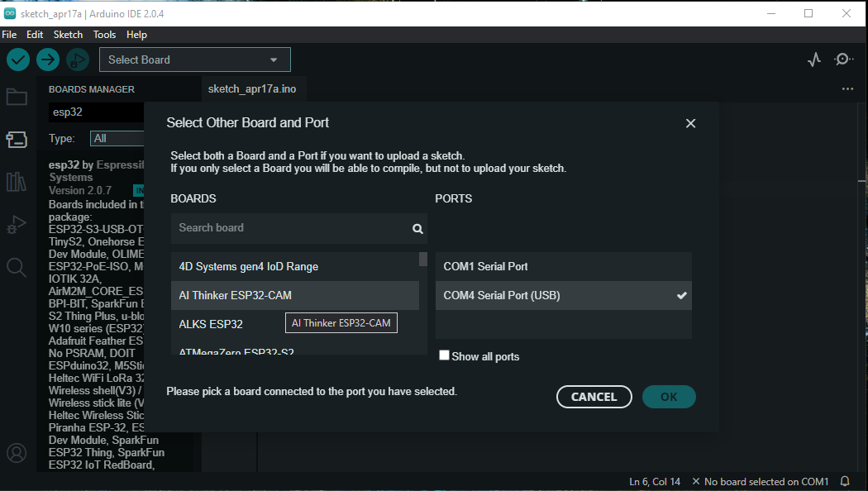The width and height of the screenshot is (868, 491).
Task: Maximize the Arduino IDE window
Action: [808, 13]
